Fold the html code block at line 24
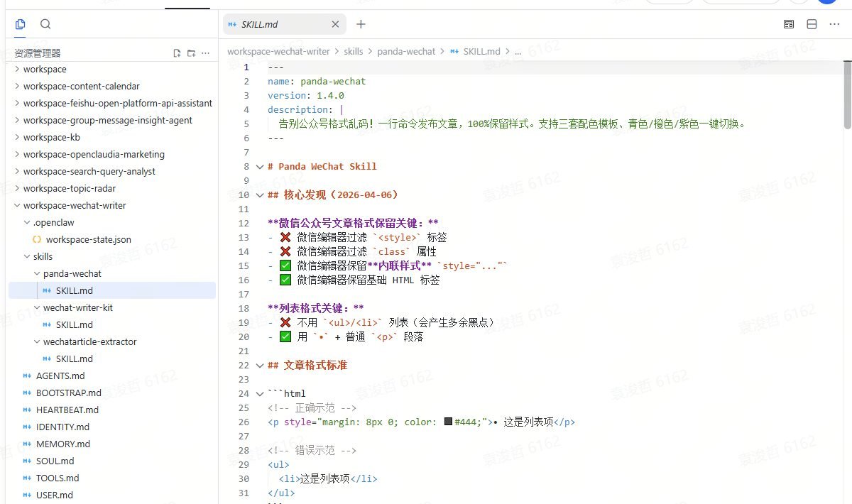The image size is (852, 504). (259, 394)
